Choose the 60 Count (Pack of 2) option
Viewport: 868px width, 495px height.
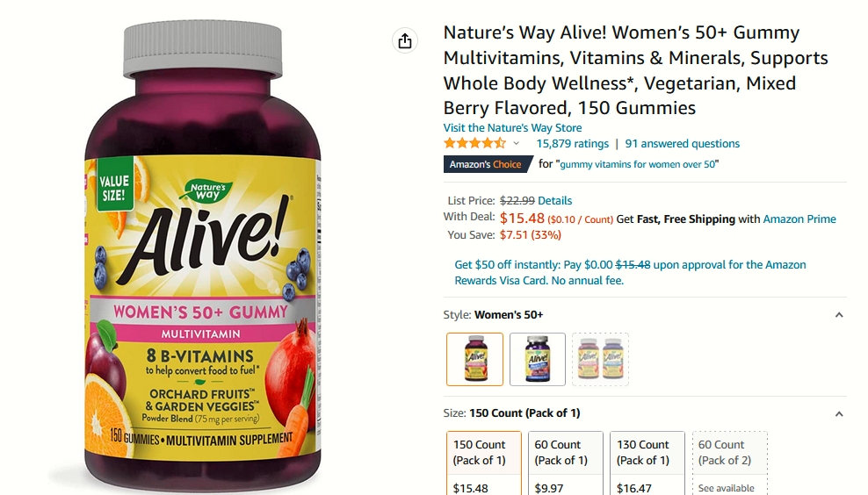[x=729, y=463]
